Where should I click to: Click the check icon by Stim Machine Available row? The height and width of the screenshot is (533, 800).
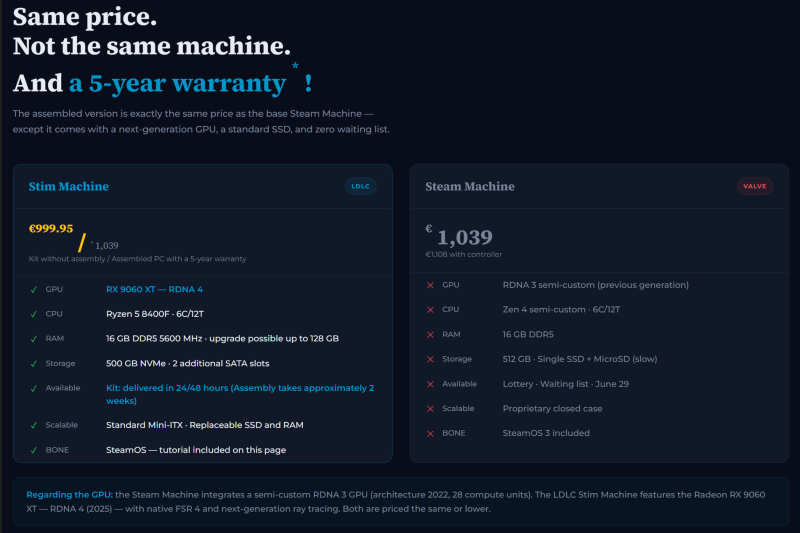click(x=34, y=388)
